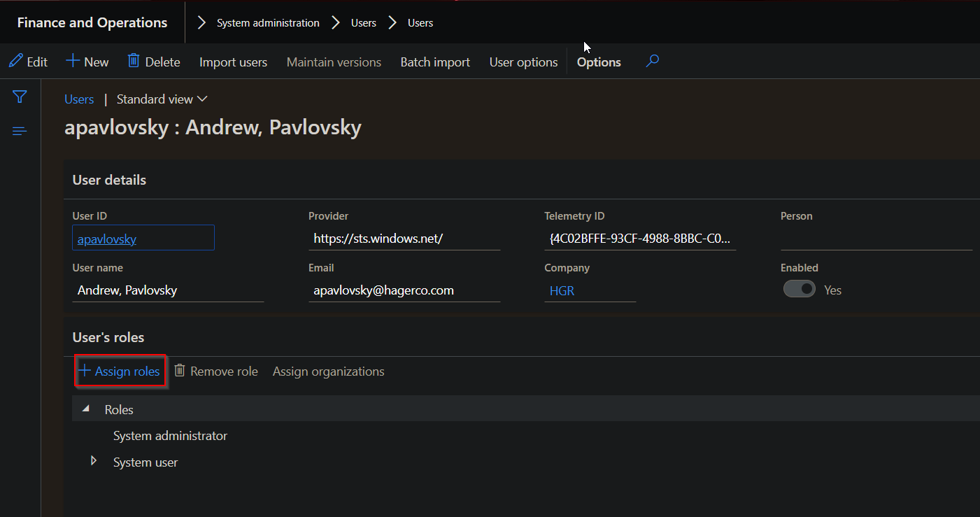980x517 pixels.
Task: Click the first Users breadcrumb item
Action: pos(364,23)
